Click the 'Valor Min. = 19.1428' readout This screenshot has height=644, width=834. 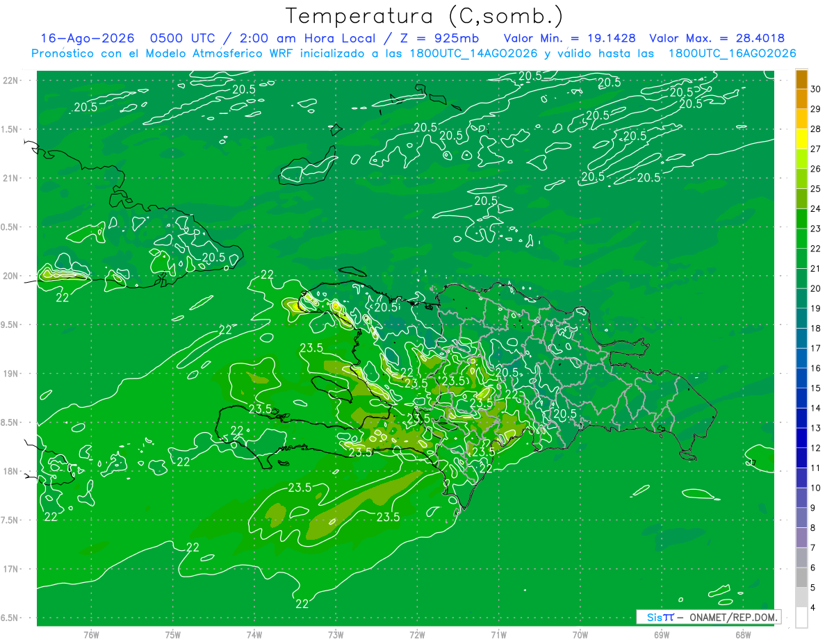click(570, 39)
